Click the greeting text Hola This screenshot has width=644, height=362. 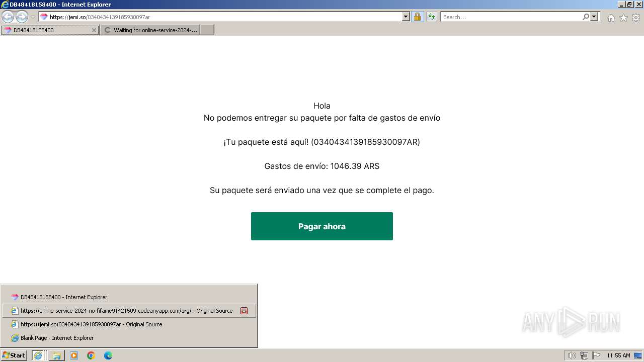[x=322, y=106]
